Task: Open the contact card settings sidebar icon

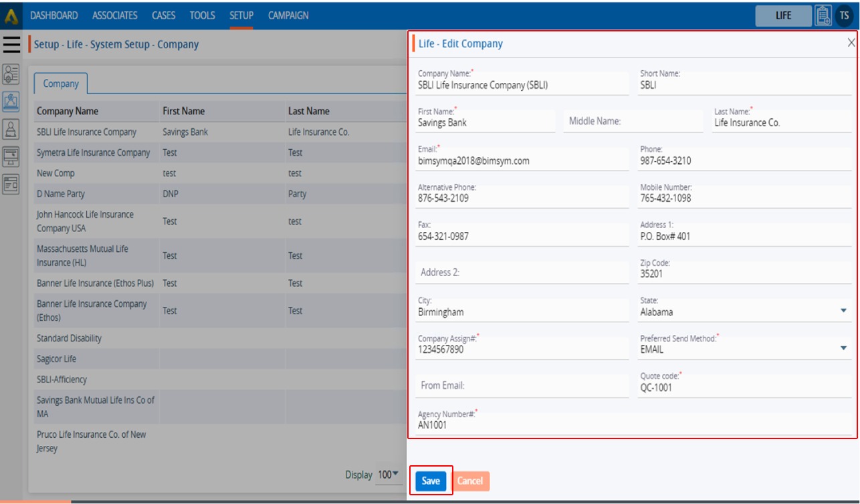Action: click(11, 74)
